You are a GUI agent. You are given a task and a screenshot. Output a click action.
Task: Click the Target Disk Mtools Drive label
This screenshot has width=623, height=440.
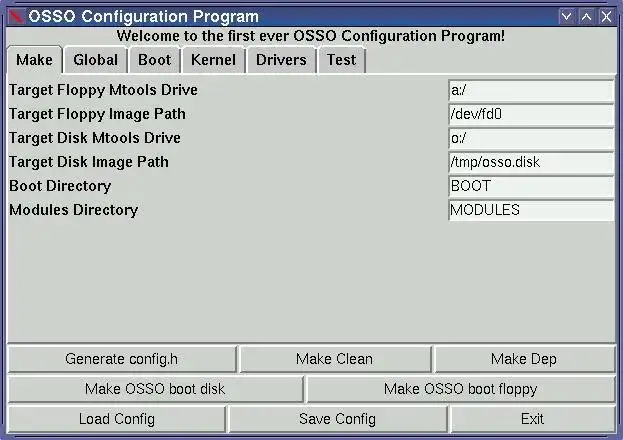point(95,138)
